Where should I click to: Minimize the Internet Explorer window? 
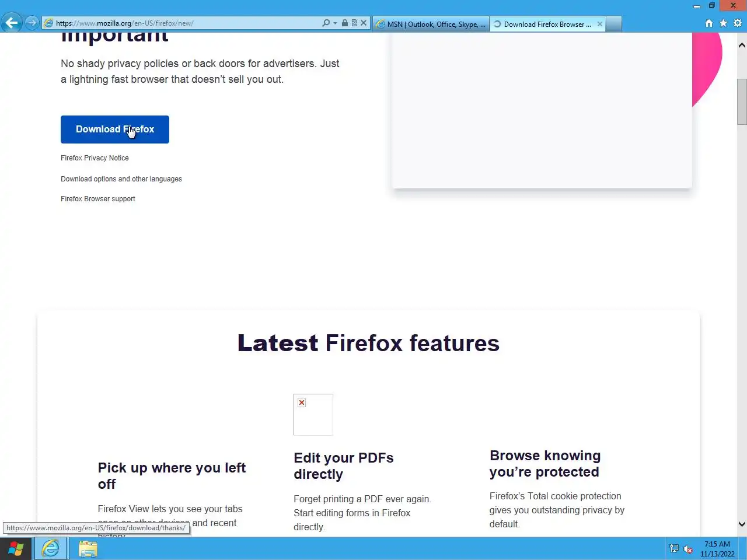click(696, 6)
